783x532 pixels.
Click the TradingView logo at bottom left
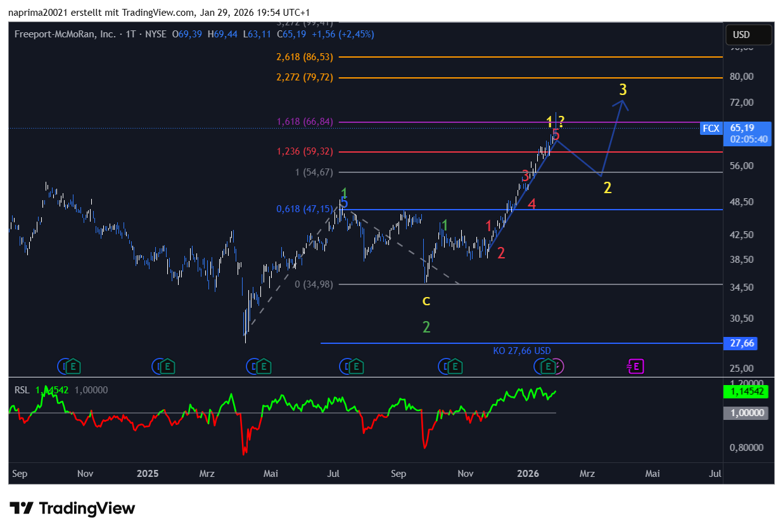72,508
